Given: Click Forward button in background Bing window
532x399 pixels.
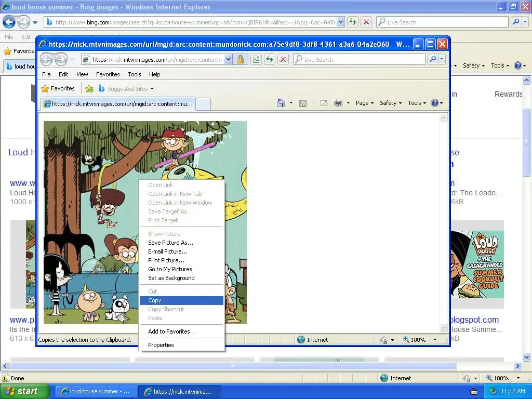Looking at the screenshot, I should [x=23, y=22].
